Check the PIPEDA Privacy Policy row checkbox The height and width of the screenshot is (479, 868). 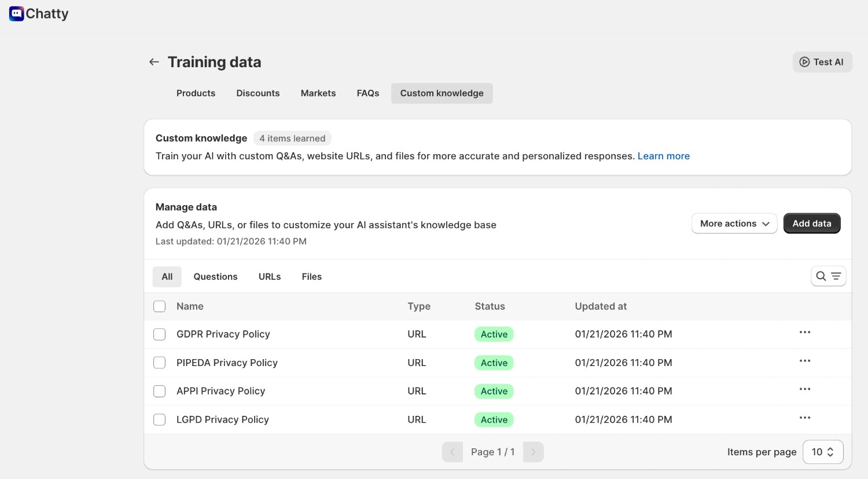pos(160,363)
